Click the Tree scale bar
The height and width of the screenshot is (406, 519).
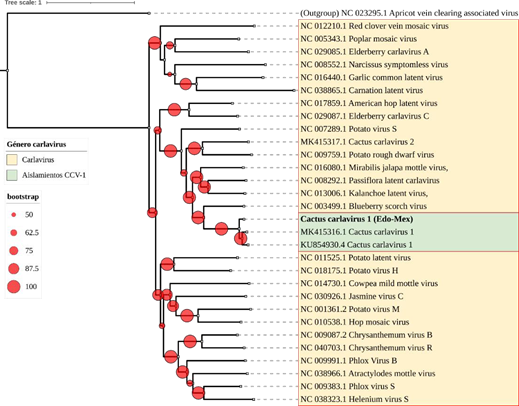point(91,3)
